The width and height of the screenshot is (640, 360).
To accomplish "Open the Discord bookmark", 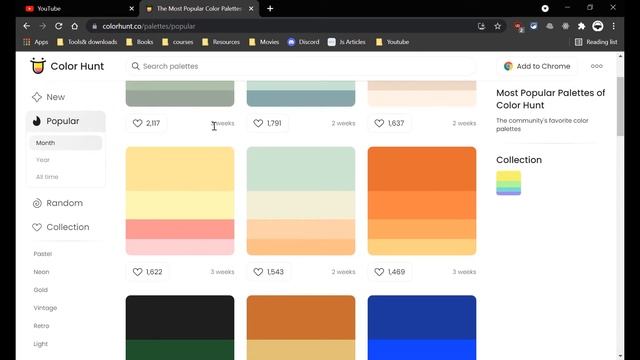I will [x=304, y=42].
